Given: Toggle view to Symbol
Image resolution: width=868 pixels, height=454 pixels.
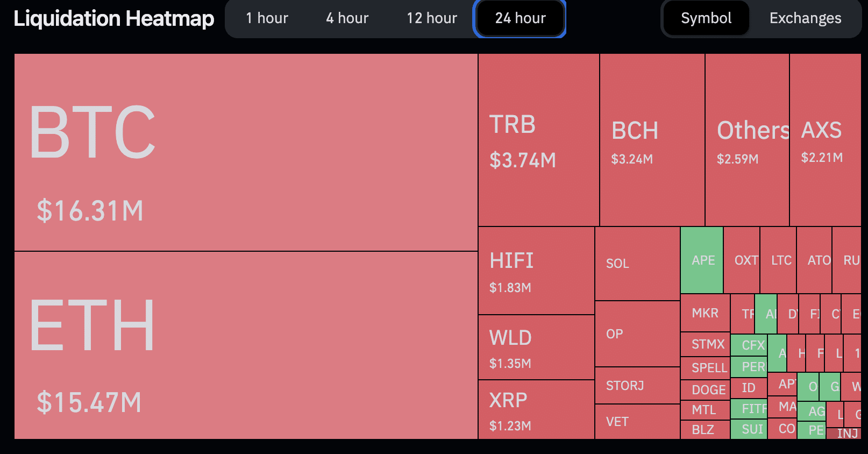Looking at the screenshot, I should pyautogui.click(x=706, y=18).
